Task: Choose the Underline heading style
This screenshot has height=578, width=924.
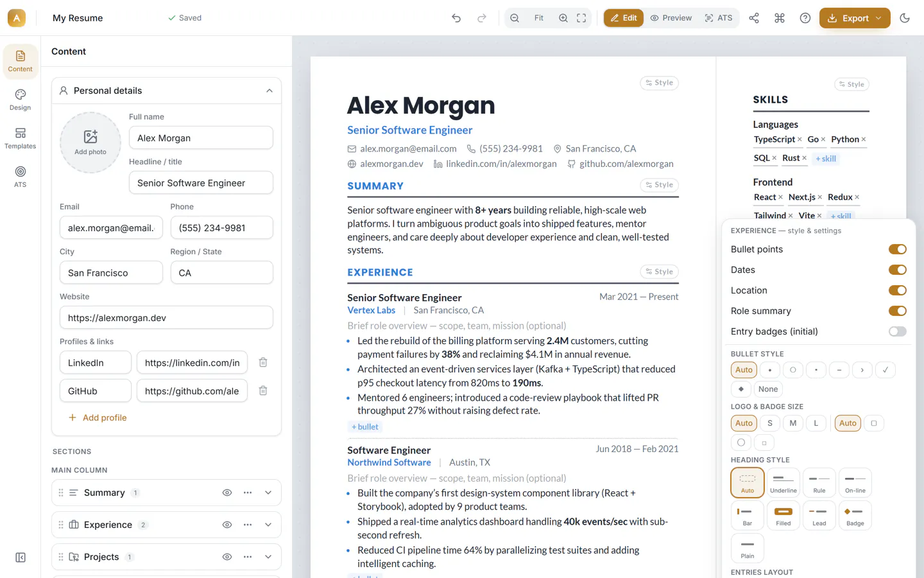Action: pos(783,483)
